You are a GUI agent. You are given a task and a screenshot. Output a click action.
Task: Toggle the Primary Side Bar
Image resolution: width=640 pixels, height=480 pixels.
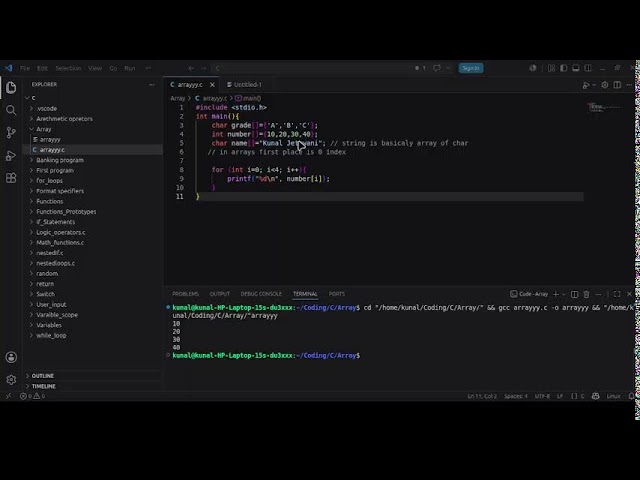point(564,68)
